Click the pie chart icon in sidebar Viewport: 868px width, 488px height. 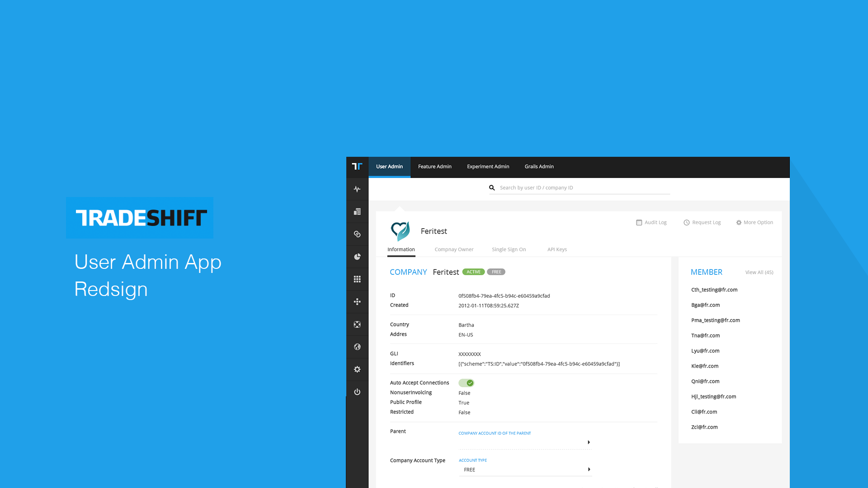(x=357, y=256)
